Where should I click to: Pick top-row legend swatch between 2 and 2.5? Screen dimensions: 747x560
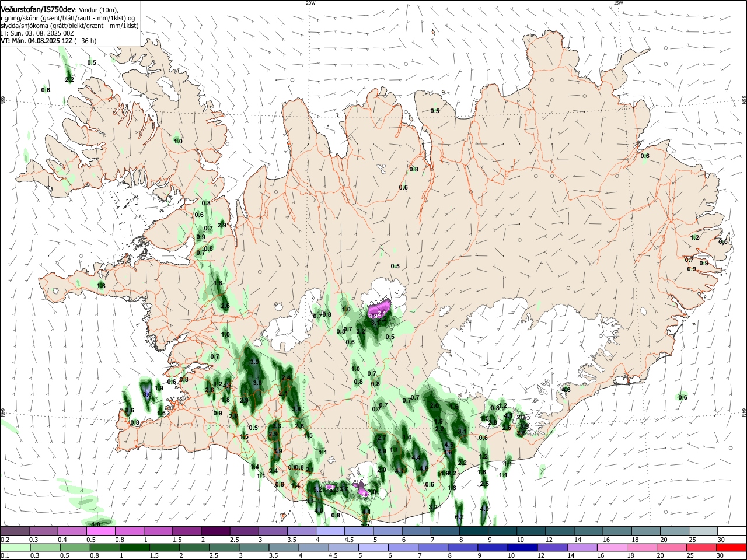(215, 531)
